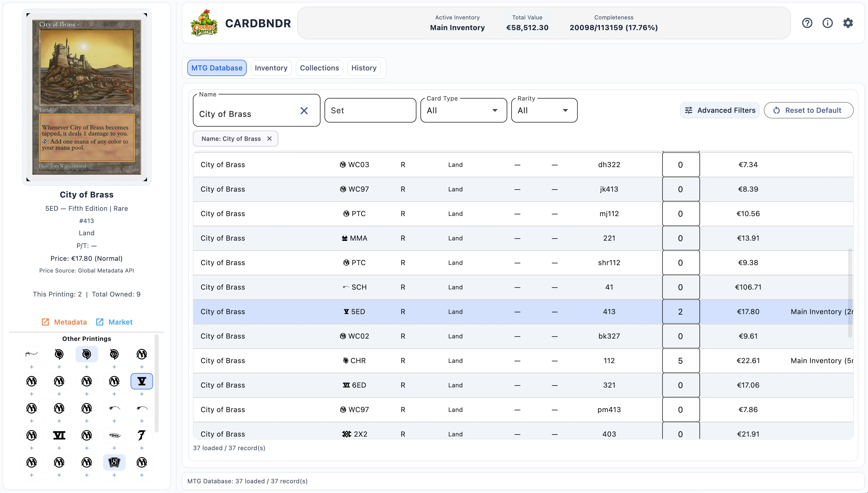The width and height of the screenshot is (868, 493).
Task: Focus the Set filter field
Action: click(x=370, y=110)
